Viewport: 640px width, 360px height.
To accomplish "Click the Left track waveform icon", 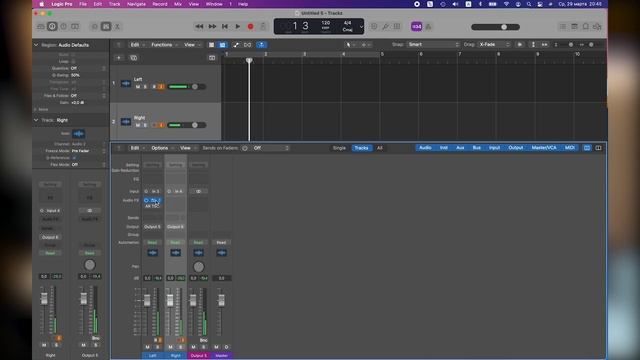I will pyautogui.click(x=126, y=84).
